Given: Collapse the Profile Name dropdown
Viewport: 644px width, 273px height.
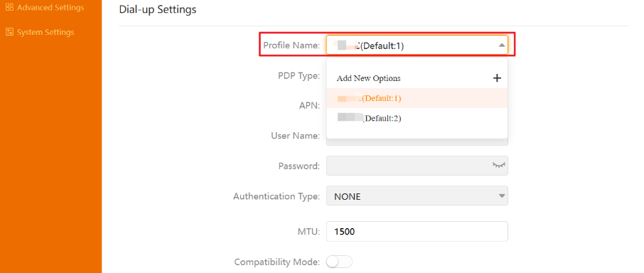Looking at the screenshot, I should [502, 45].
